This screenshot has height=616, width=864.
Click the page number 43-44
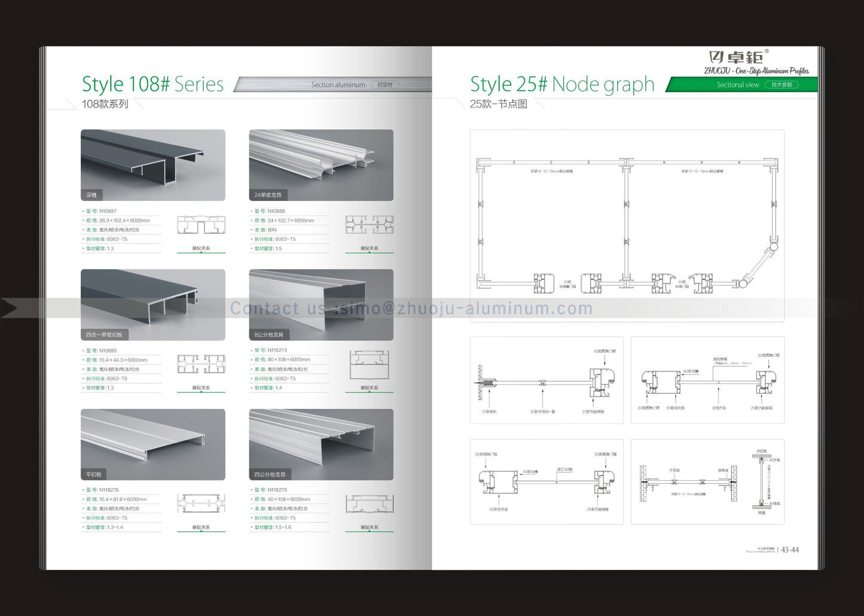(x=789, y=550)
